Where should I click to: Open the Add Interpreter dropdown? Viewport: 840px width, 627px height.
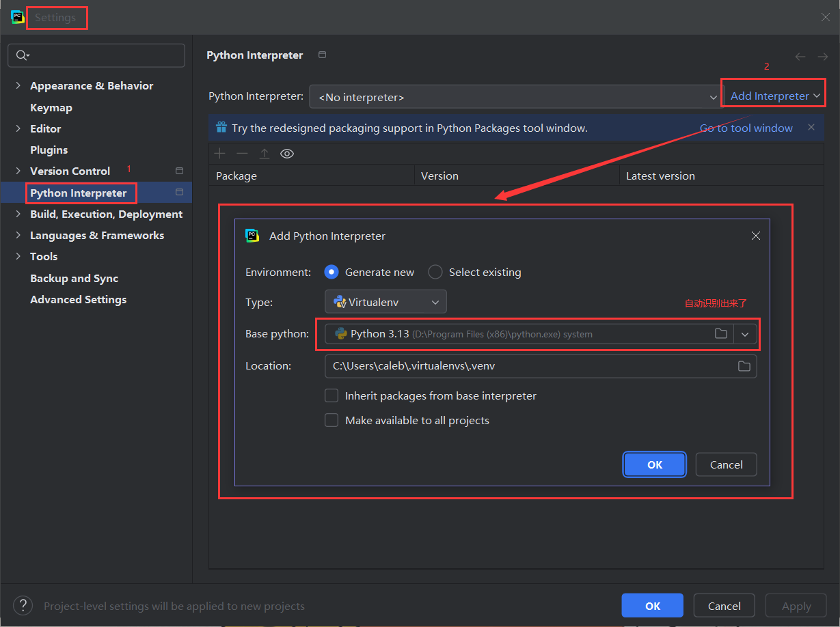[775, 96]
